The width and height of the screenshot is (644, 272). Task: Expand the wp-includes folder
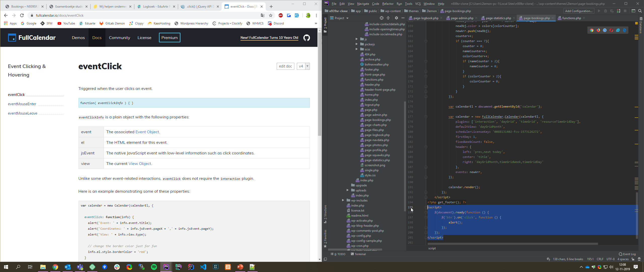(x=343, y=200)
